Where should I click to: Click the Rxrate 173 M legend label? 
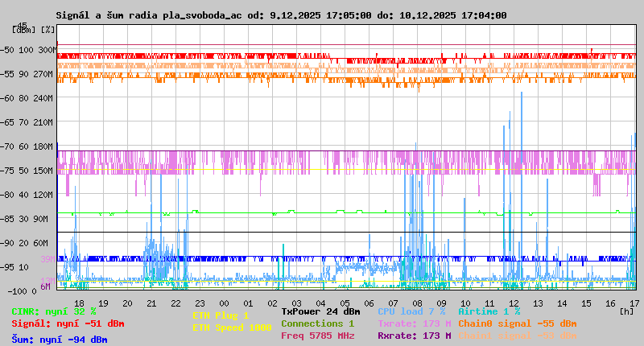(x=414, y=336)
